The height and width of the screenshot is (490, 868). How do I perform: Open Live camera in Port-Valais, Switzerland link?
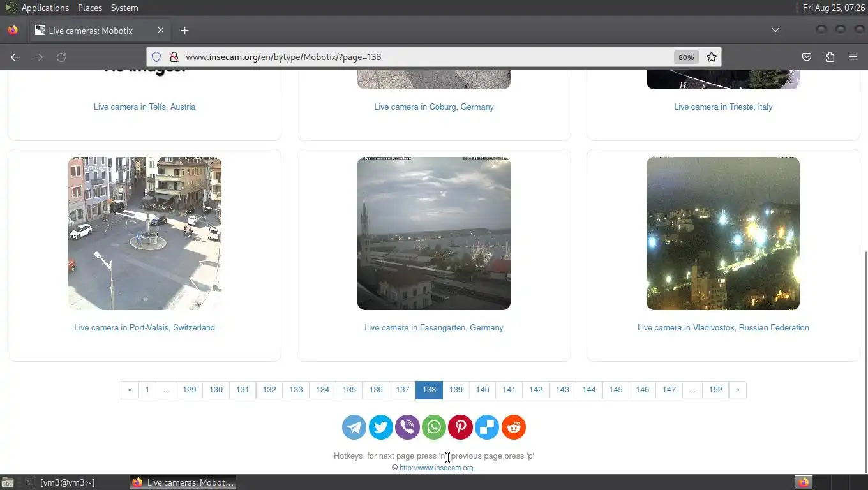tap(144, 327)
